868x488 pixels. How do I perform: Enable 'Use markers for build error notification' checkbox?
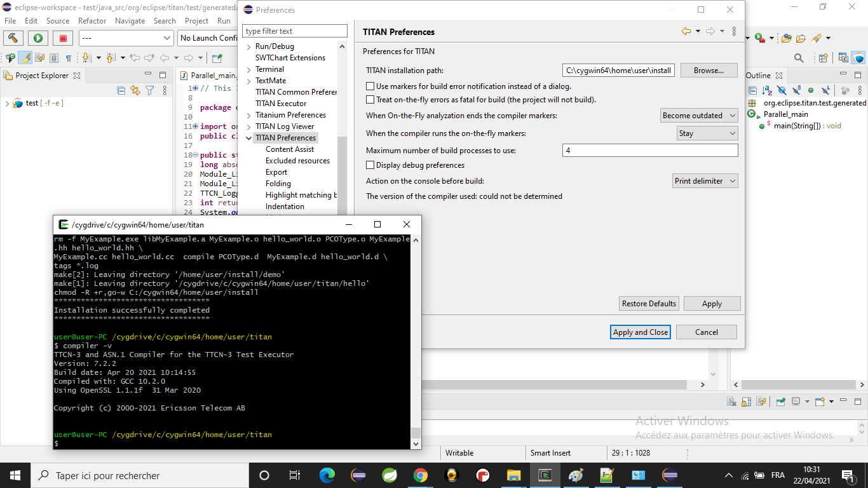(x=370, y=86)
